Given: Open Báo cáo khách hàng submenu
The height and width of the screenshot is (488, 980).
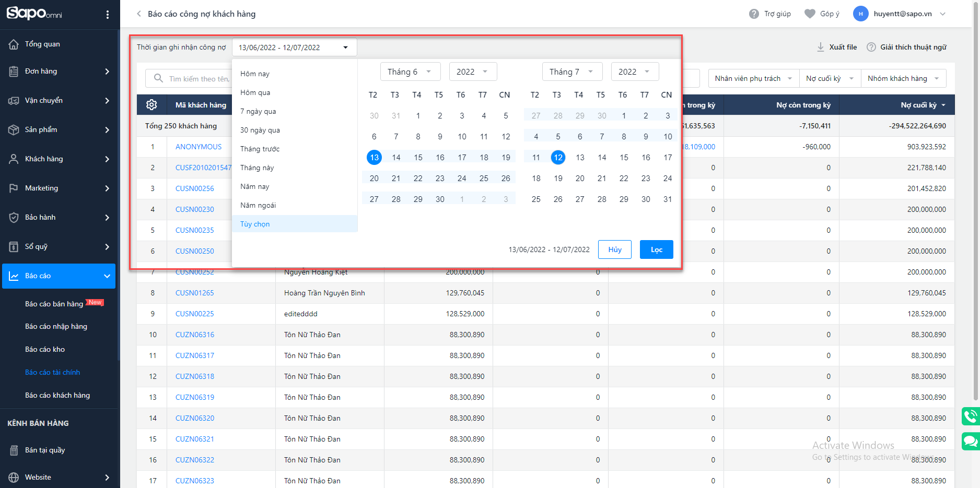Looking at the screenshot, I should point(57,396).
